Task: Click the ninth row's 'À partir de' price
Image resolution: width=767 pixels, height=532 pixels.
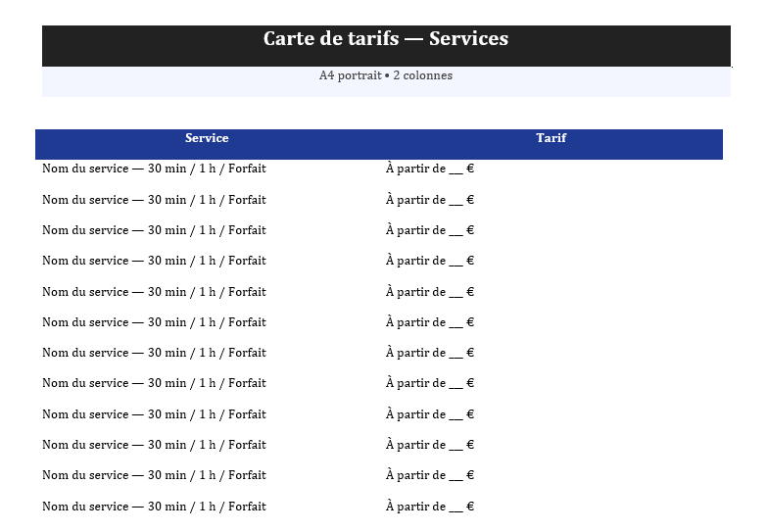Action: (x=430, y=414)
